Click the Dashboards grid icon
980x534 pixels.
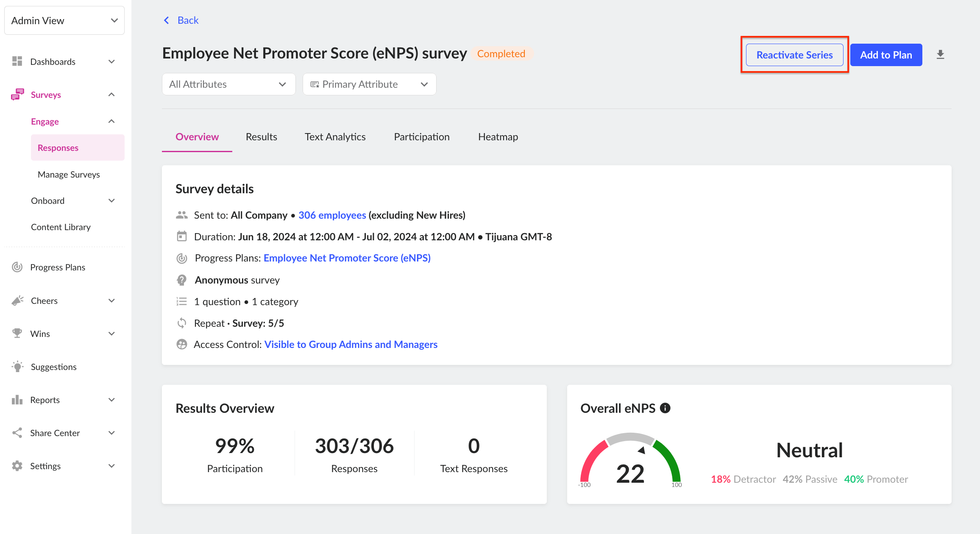click(x=17, y=61)
